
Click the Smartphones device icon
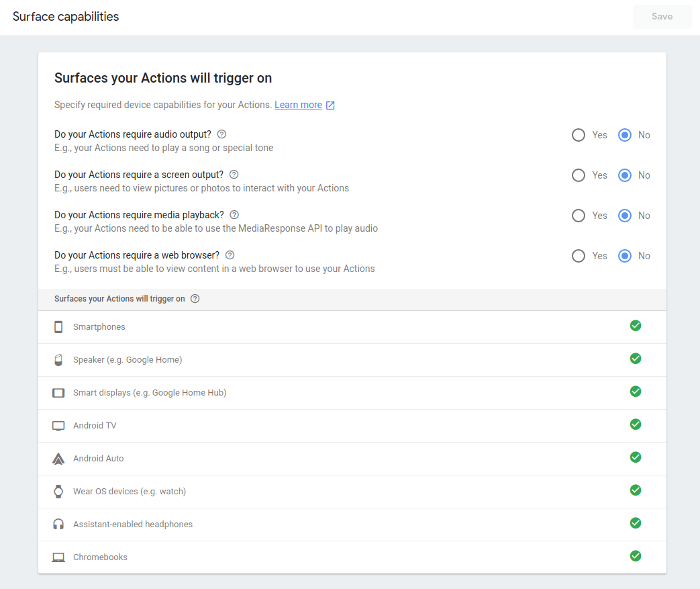58,327
